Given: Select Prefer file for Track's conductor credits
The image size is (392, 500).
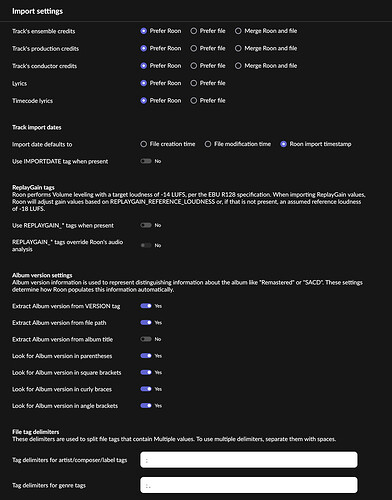Looking at the screenshot, I should pos(194,66).
